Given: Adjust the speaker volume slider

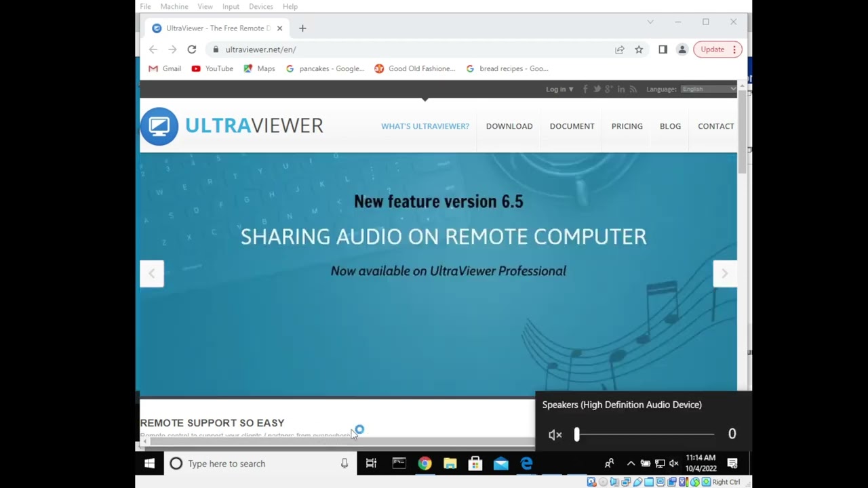Looking at the screenshot, I should (645, 434).
